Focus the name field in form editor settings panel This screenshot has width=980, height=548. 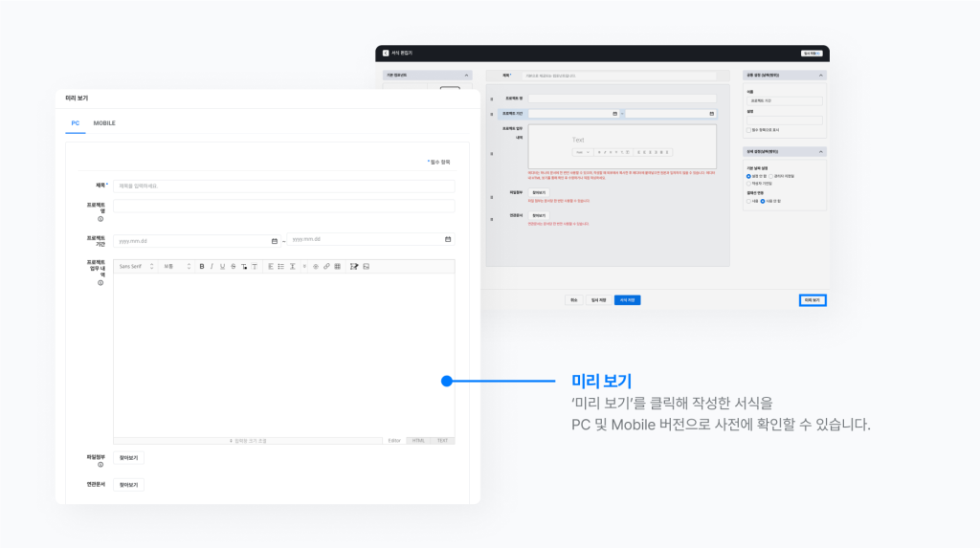[x=785, y=100]
